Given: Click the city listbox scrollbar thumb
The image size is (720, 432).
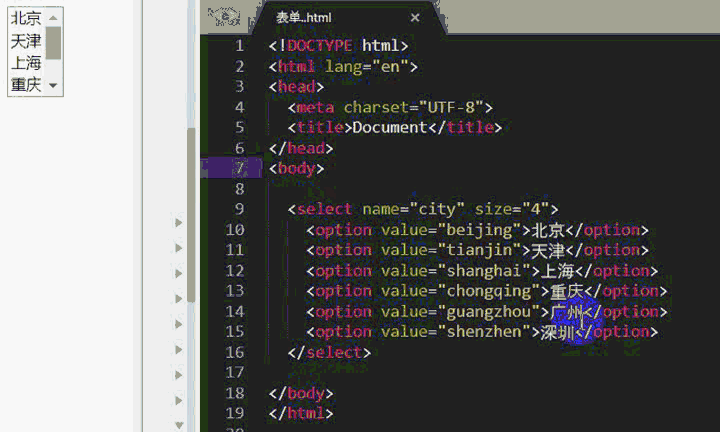Looking at the screenshot, I should (x=53, y=43).
